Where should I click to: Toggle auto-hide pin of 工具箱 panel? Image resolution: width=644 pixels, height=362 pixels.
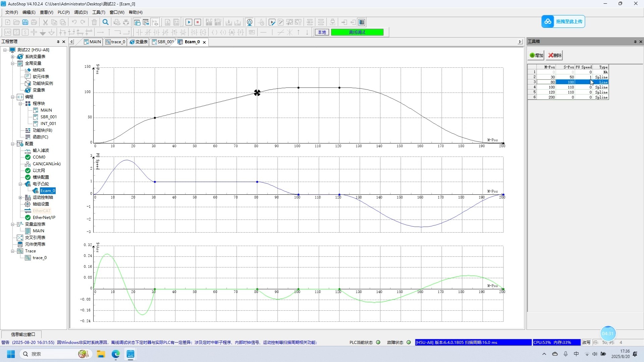(x=635, y=42)
